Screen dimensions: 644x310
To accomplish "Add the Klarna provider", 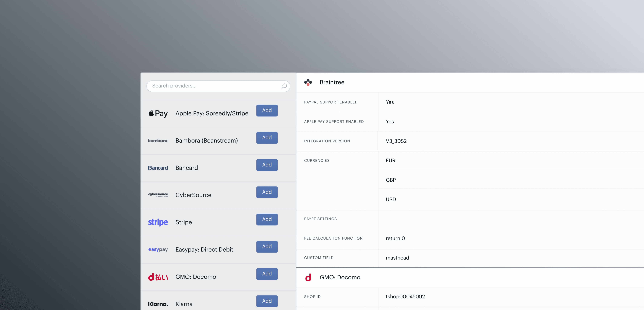I will pyautogui.click(x=267, y=301).
